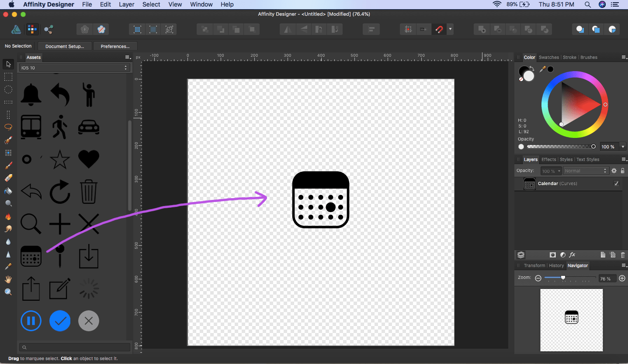
Task: Click the Document Setup button
Action: tap(65, 46)
